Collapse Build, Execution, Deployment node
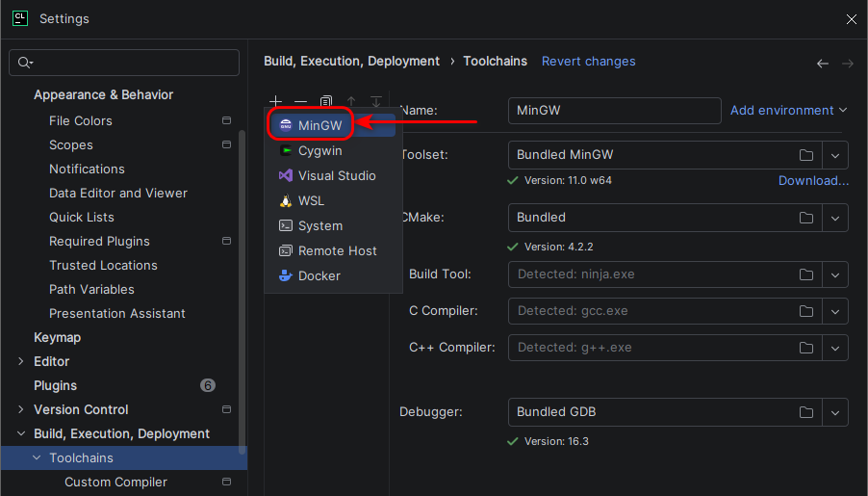This screenshot has height=496, width=868. 21,433
